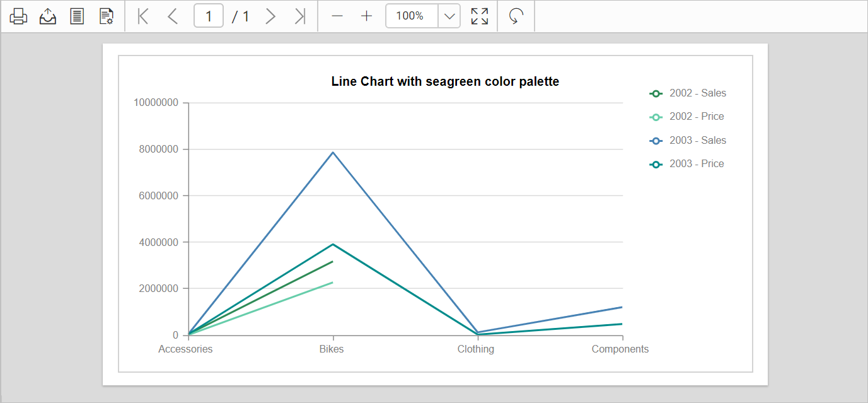Click the '2002 - Price' legend text
Image resolution: width=868 pixels, height=403 pixels.
[697, 117]
